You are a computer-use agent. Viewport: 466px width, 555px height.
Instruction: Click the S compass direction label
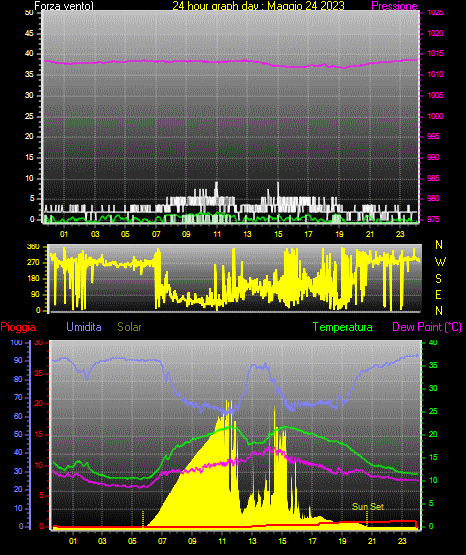coord(438,279)
